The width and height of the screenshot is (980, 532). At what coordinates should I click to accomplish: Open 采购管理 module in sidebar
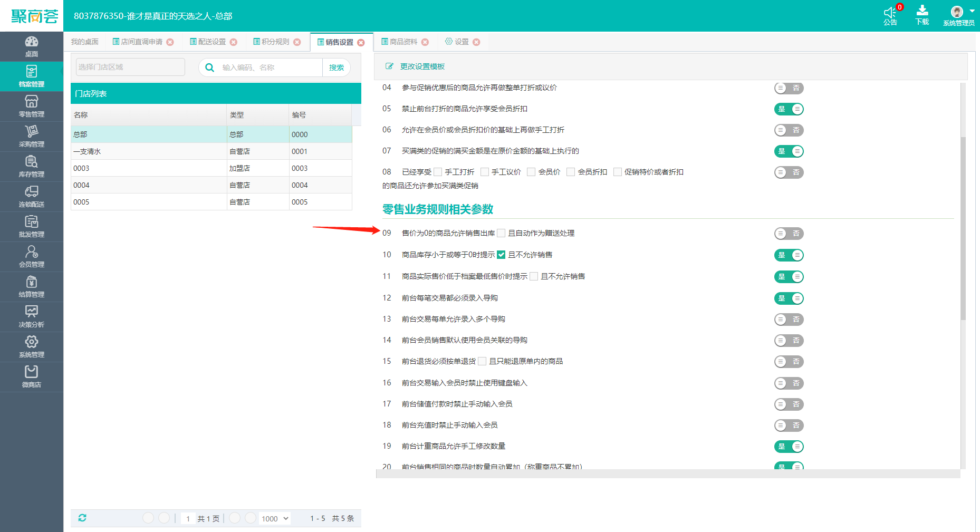pyautogui.click(x=32, y=137)
